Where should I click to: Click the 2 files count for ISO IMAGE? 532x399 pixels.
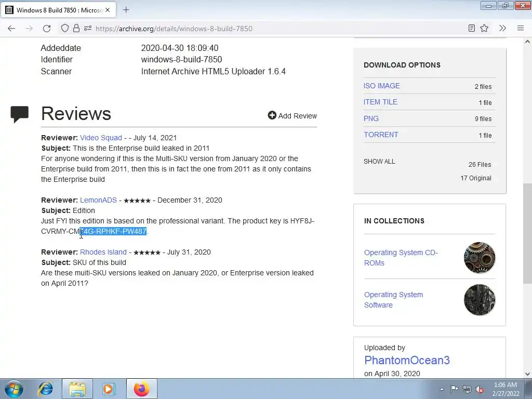483,87
